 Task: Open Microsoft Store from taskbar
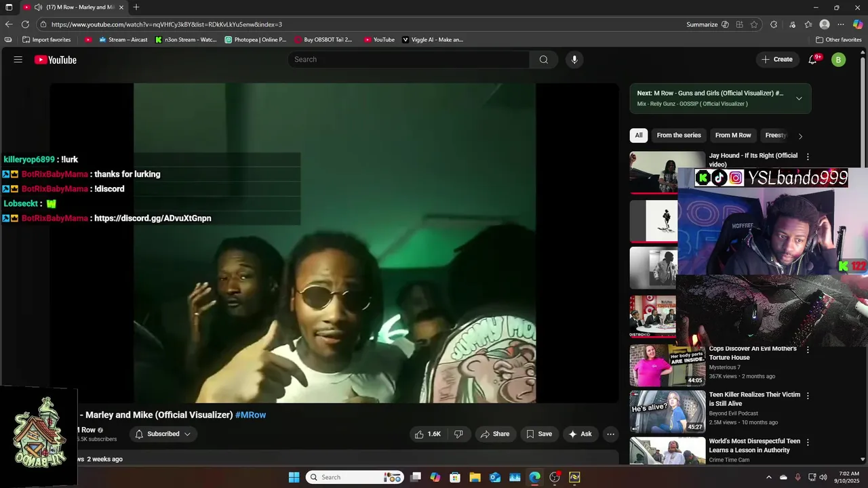pyautogui.click(x=455, y=477)
